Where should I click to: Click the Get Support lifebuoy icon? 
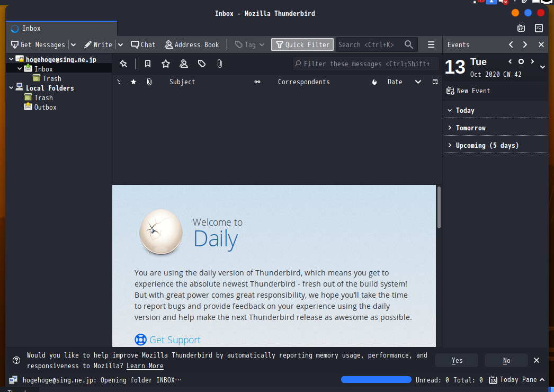coord(141,340)
